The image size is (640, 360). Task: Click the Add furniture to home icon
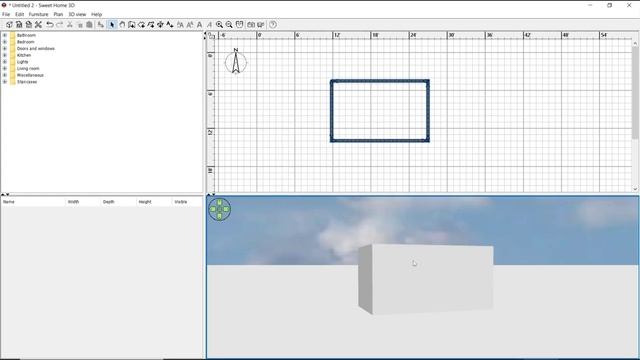(x=100, y=24)
